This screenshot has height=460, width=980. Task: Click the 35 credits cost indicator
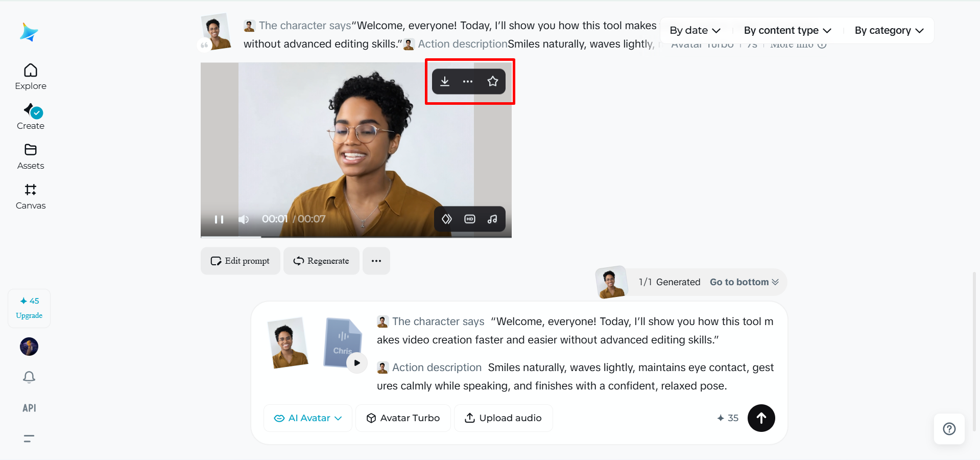point(728,418)
